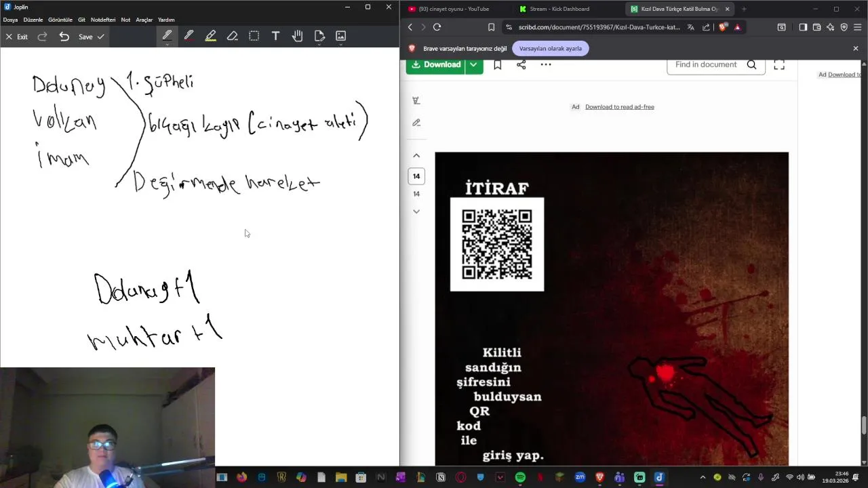Image resolution: width=868 pixels, height=488 pixels.
Task: Share the page via address bar icon
Action: coord(706,27)
